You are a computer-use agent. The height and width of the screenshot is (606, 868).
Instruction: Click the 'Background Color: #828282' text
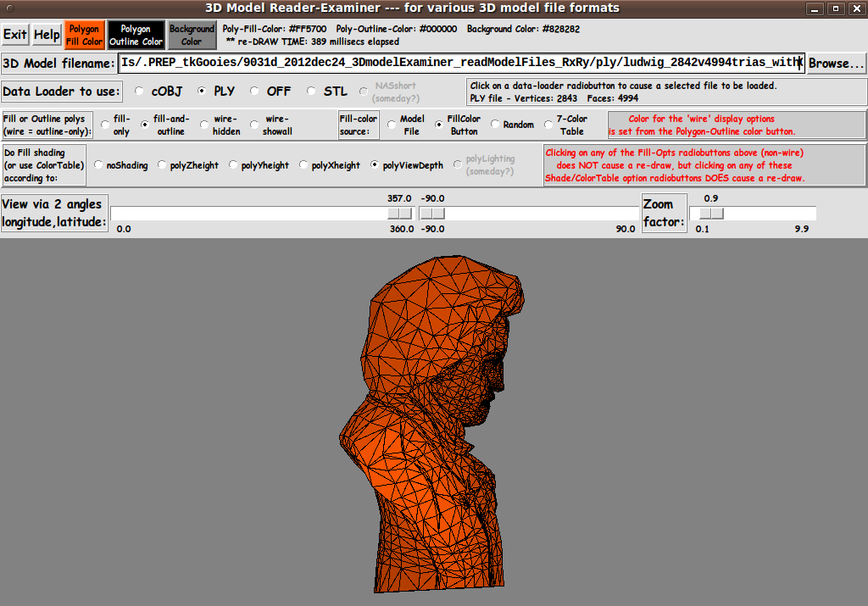click(x=523, y=29)
